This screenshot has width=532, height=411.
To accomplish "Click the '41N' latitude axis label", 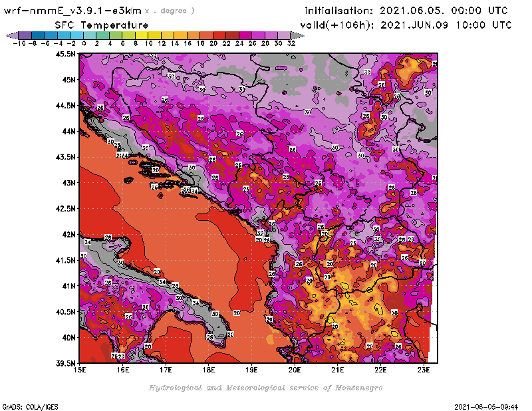I will coord(68,286).
